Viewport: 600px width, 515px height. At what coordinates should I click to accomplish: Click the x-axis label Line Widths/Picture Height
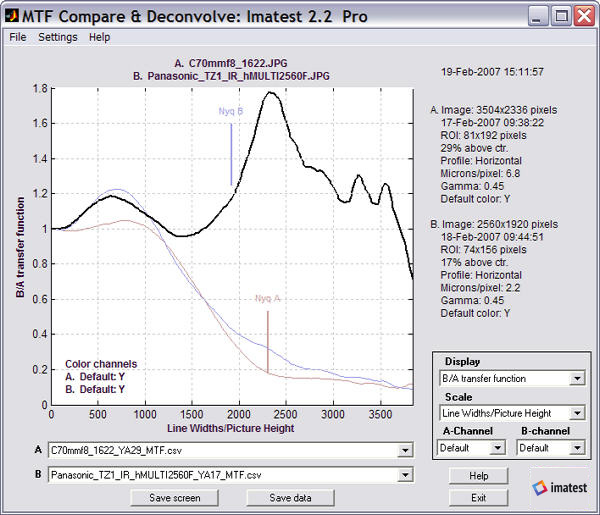(x=230, y=428)
